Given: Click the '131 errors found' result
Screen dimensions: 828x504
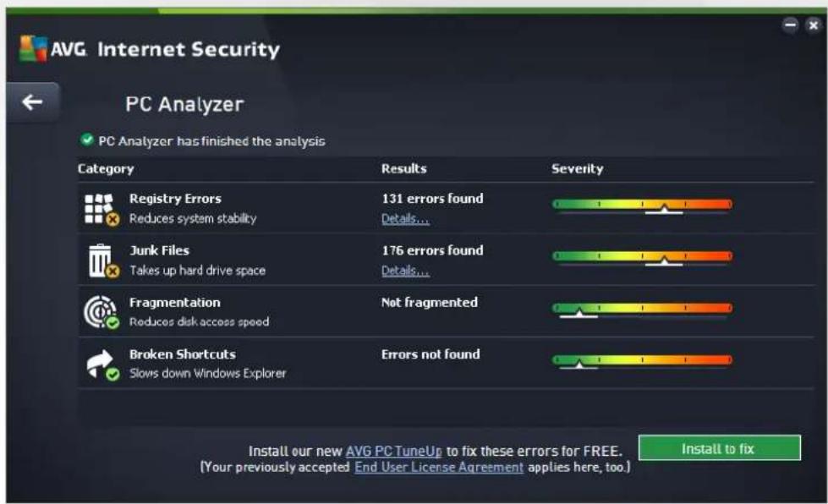Looking at the screenshot, I should pos(432,199).
